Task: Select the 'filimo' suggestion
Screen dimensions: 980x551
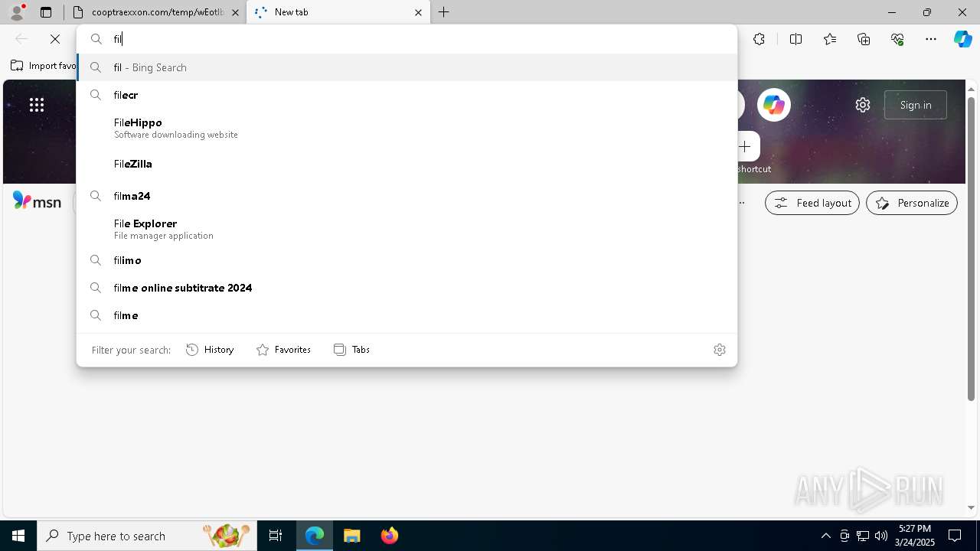Action: 407,260
